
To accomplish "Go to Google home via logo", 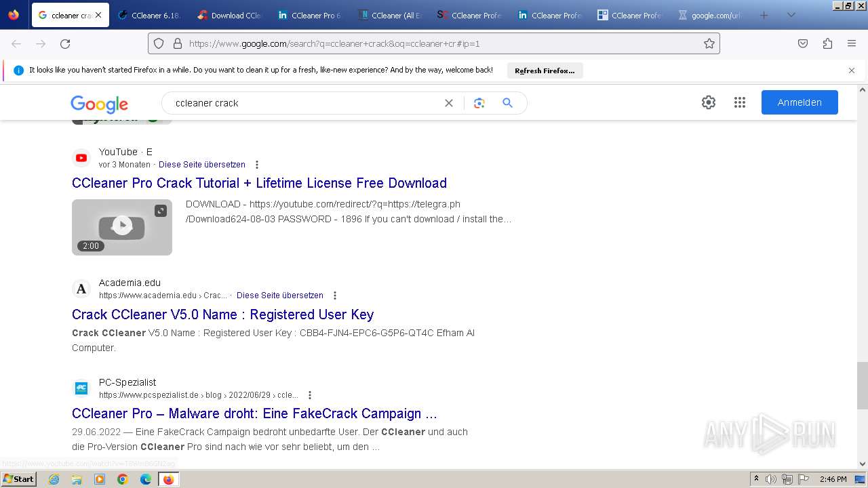I will (99, 104).
